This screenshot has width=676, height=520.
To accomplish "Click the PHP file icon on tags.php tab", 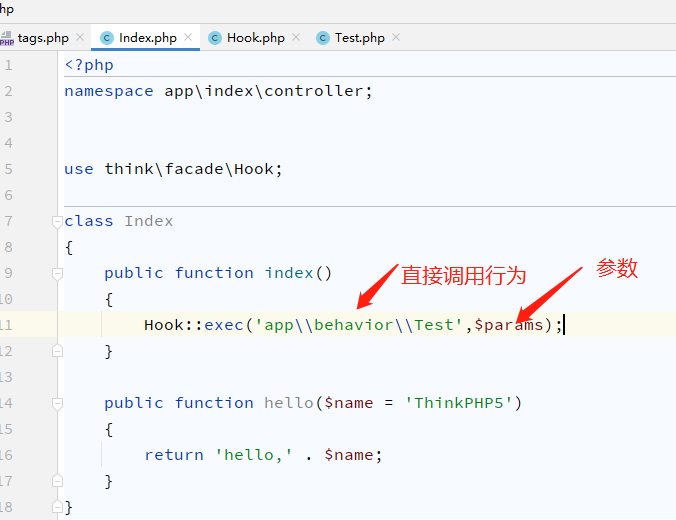I will (x=7, y=38).
